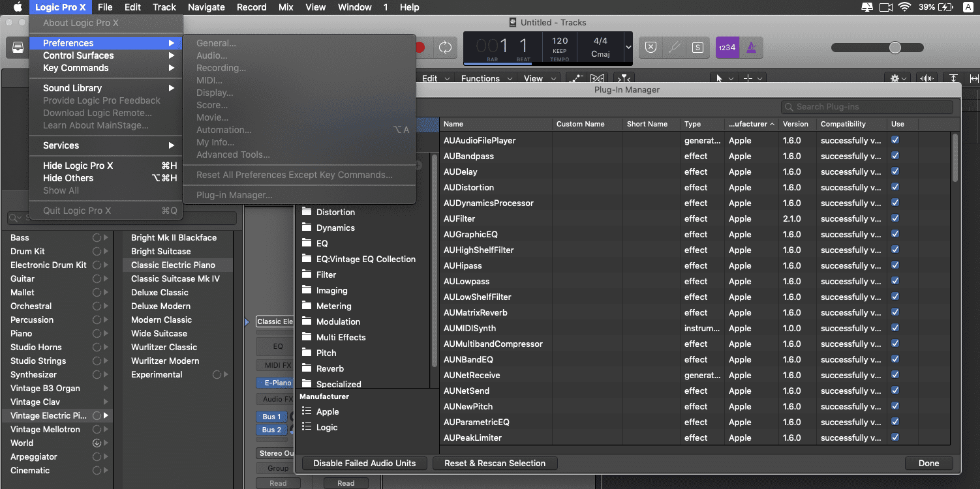Expand the Experimental patch folder
This screenshot has width=980, height=489.
(226, 375)
